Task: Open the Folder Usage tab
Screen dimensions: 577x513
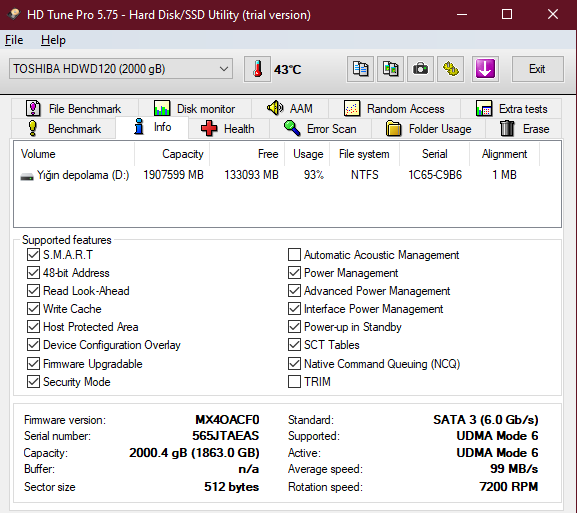Action: [428, 128]
